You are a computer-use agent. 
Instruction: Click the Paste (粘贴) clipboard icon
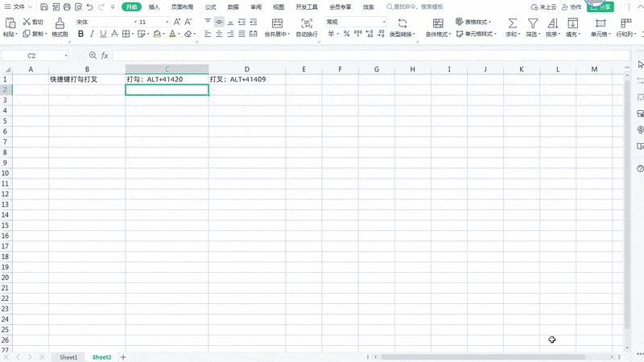9,23
